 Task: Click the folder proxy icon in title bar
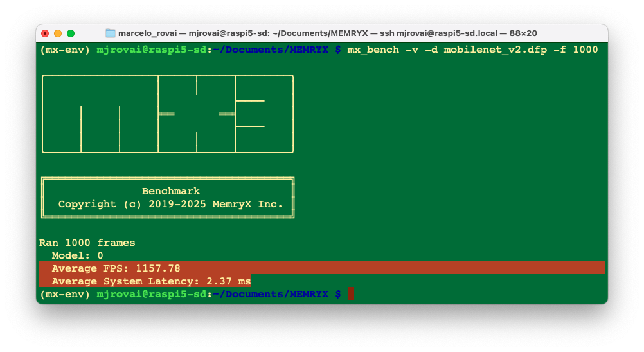[x=110, y=33]
